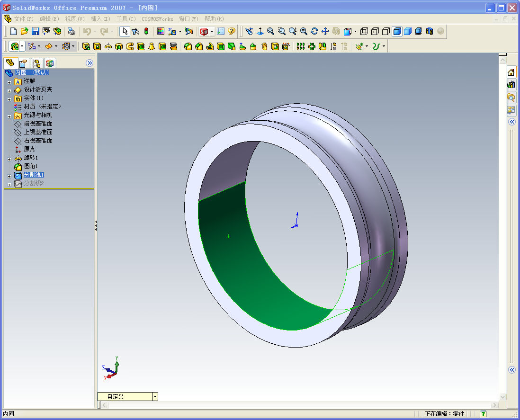520x420 pixels.
Task: Activate Rotate View tool
Action: tap(314, 32)
